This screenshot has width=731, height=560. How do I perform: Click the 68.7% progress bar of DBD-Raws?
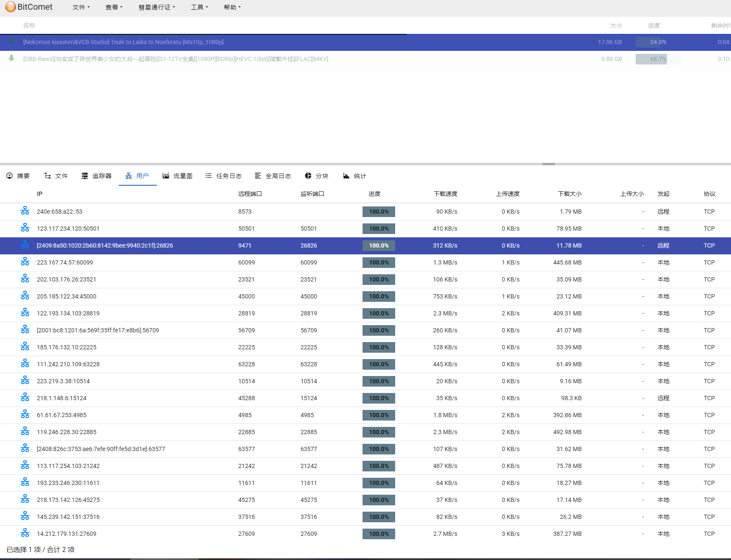(x=658, y=59)
